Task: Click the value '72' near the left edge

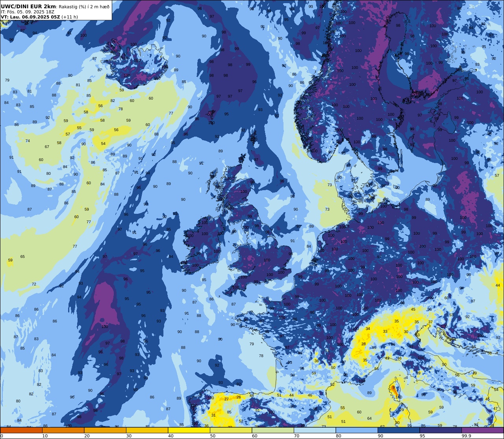Action: click(34, 284)
